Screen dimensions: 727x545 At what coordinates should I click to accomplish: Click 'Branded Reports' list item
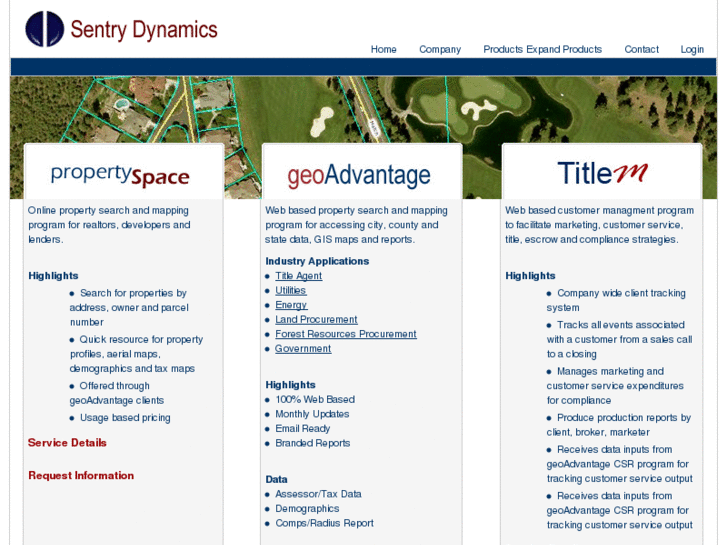[312, 443]
